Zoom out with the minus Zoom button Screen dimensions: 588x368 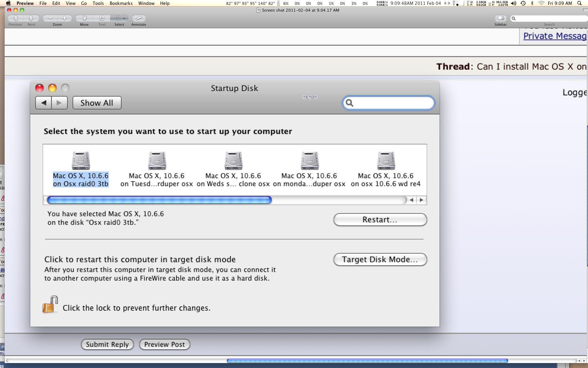pos(50,18)
